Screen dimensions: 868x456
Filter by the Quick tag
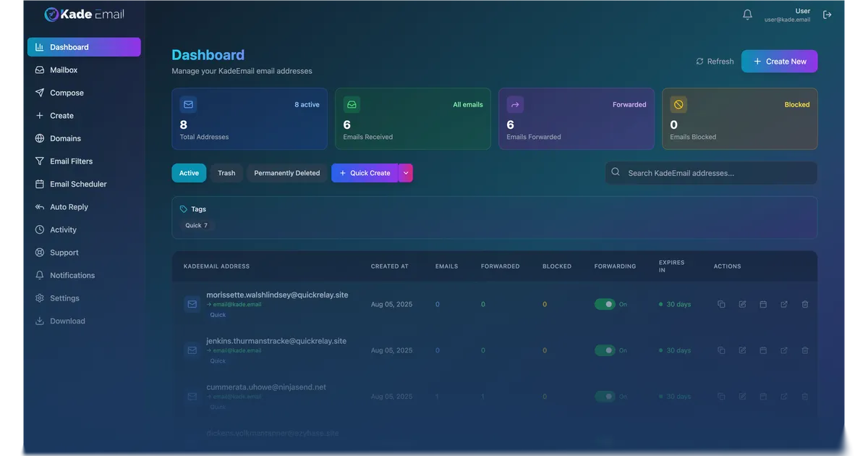pyautogui.click(x=196, y=225)
